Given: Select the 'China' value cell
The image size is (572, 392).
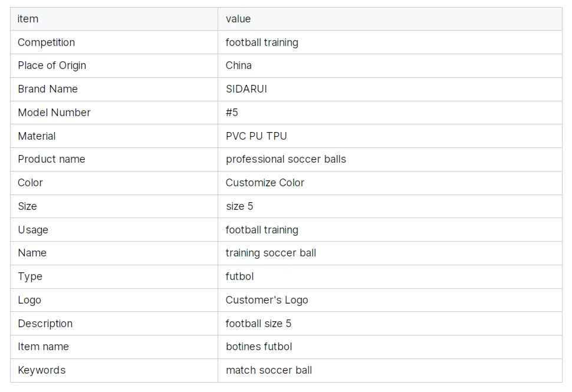Looking at the screenshot, I should pyautogui.click(x=238, y=65).
